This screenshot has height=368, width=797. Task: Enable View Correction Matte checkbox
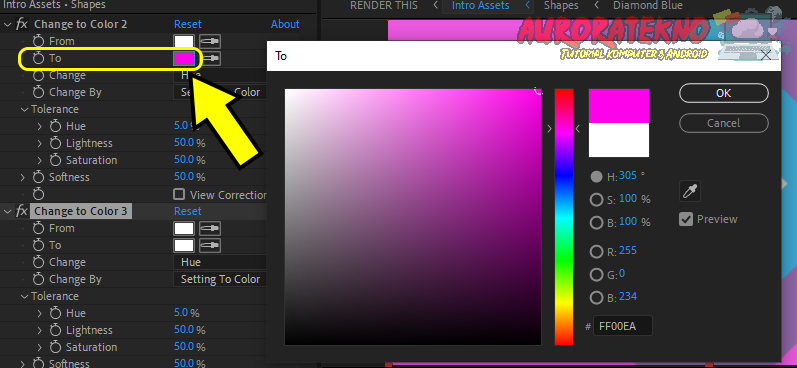tap(178, 194)
